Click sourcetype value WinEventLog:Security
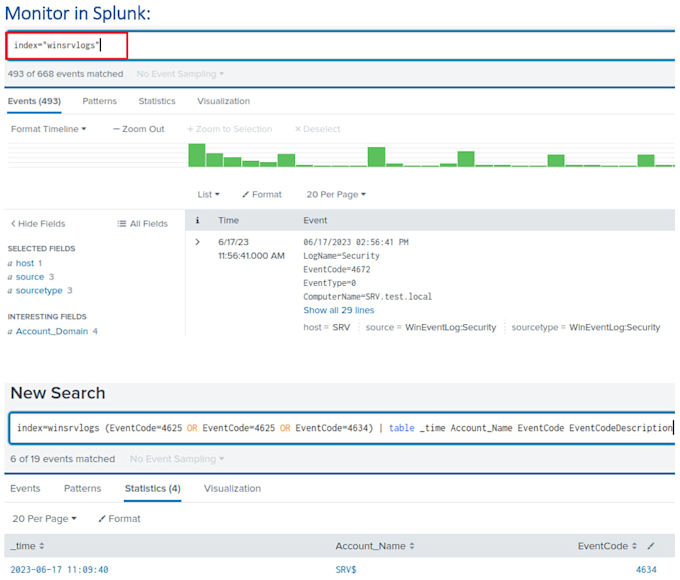 click(615, 328)
